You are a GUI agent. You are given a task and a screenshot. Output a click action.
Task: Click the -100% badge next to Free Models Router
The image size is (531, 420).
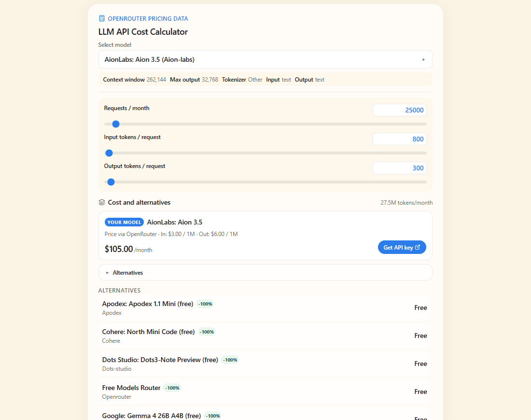click(172, 388)
